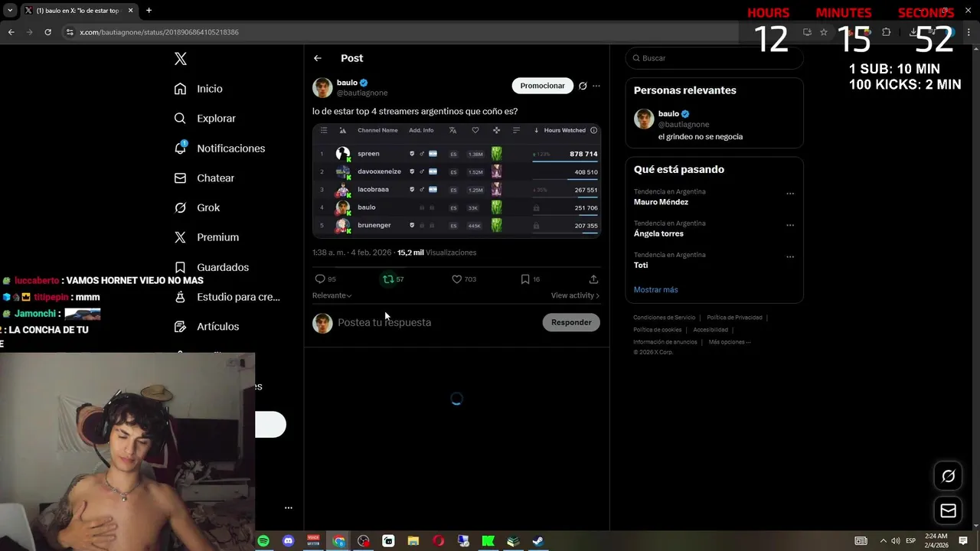Image resolution: width=980 pixels, height=551 pixels.
Task: Open volume control in tray
Action: [896, 541]
